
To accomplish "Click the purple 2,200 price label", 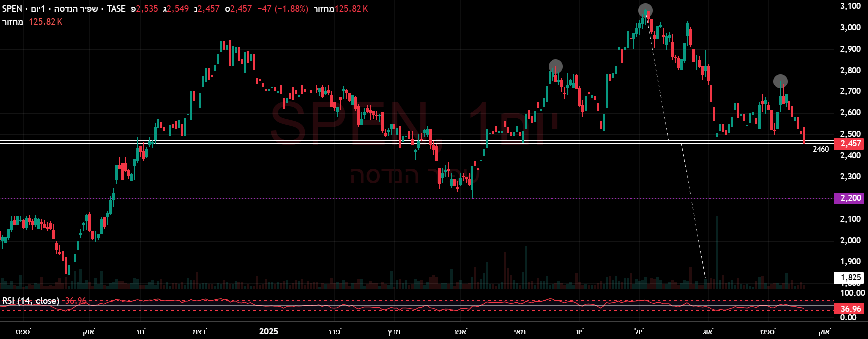I will coord(850,198).
